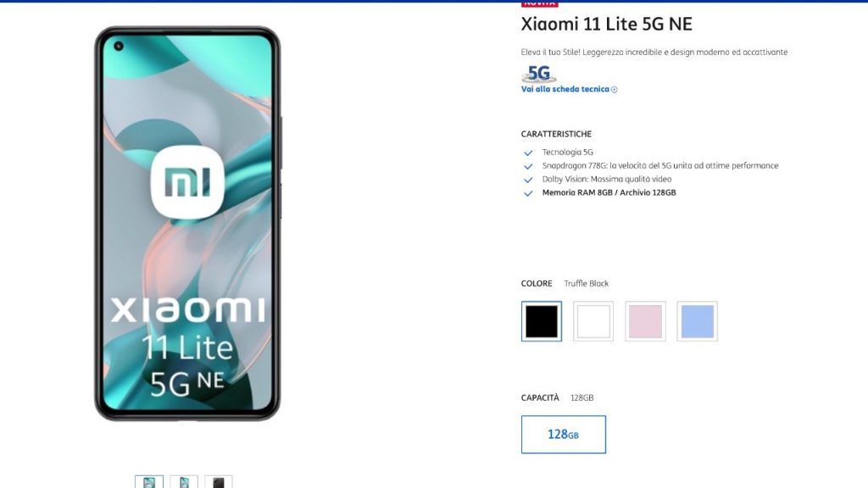
Task: Click the checkmark next to Tecnologia 5G
Action: (x=528, y=152)
